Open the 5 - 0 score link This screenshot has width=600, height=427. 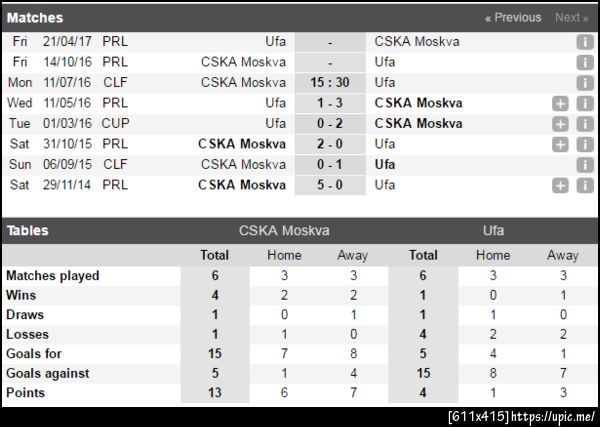pyautogui.click(x=329, y=185)
